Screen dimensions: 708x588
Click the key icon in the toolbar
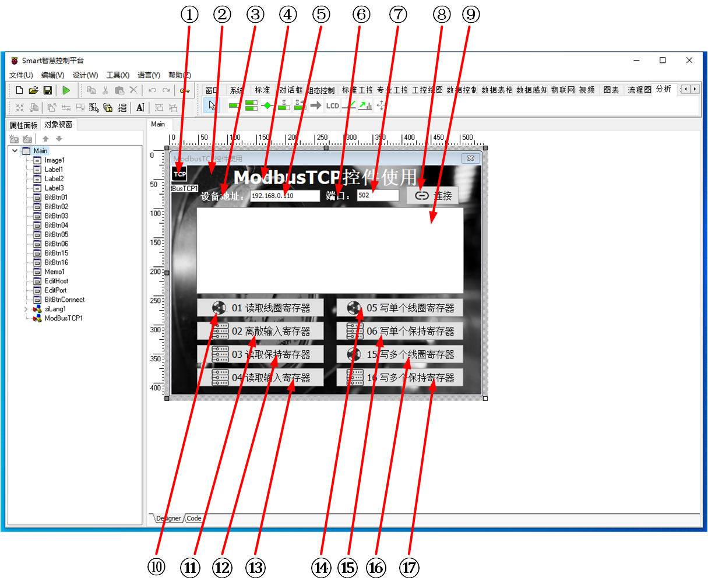click(x=185, y=90)
